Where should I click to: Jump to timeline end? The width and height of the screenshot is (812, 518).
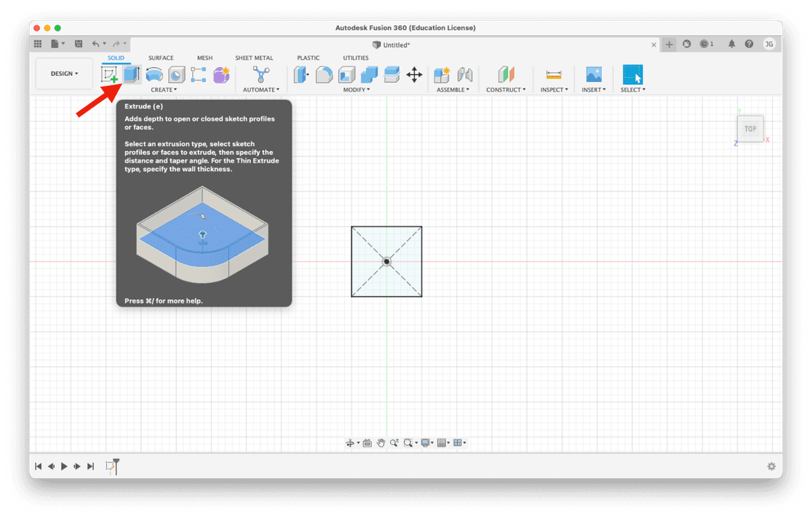point(91,467)
